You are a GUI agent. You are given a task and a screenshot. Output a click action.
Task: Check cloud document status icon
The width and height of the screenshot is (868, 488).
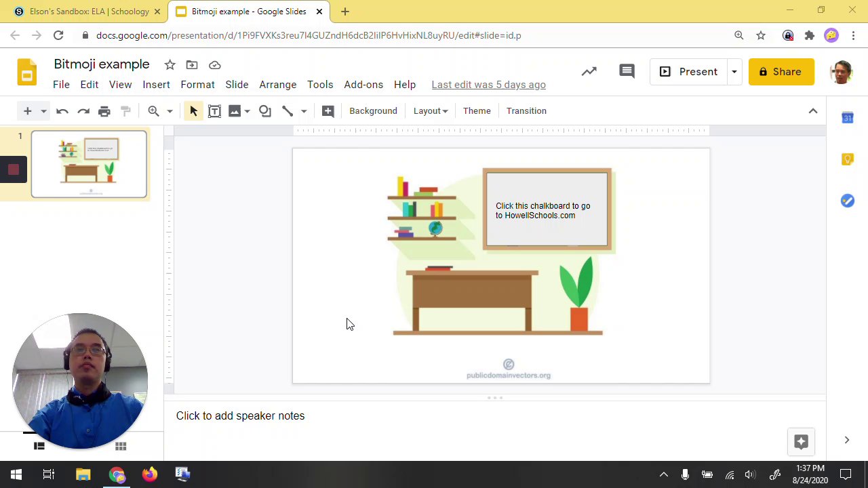(x=215, y=64)
